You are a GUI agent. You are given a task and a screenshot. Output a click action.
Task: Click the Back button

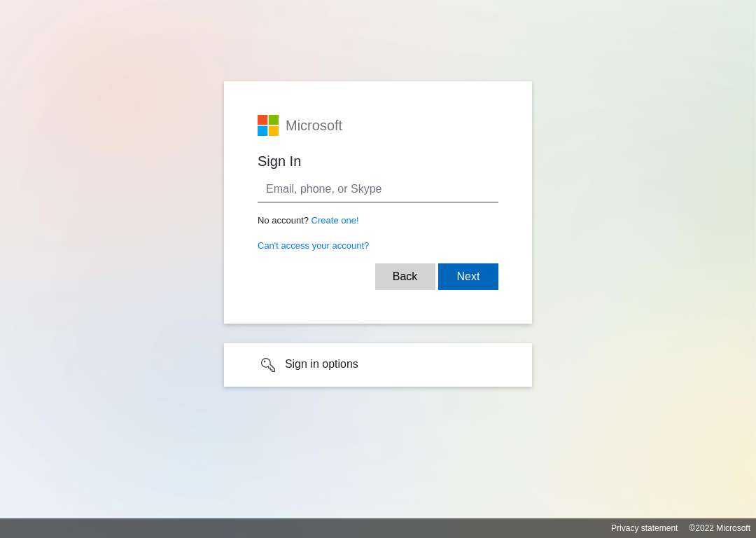(x=405, y=277)
